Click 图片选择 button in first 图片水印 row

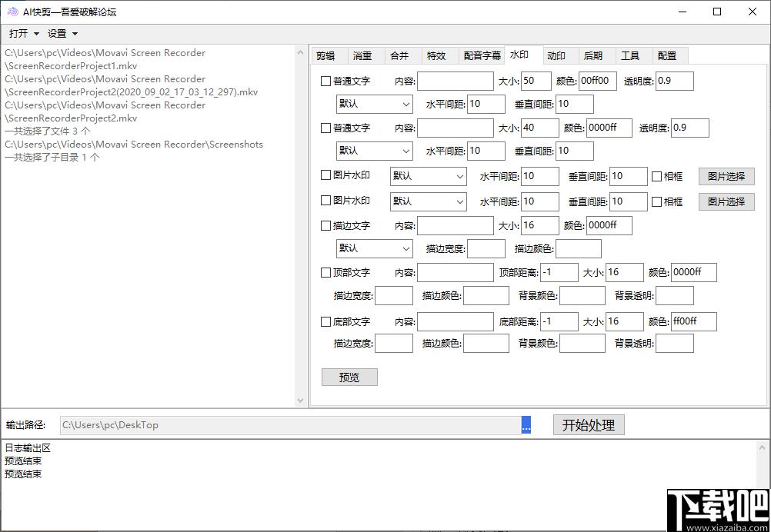726,176
